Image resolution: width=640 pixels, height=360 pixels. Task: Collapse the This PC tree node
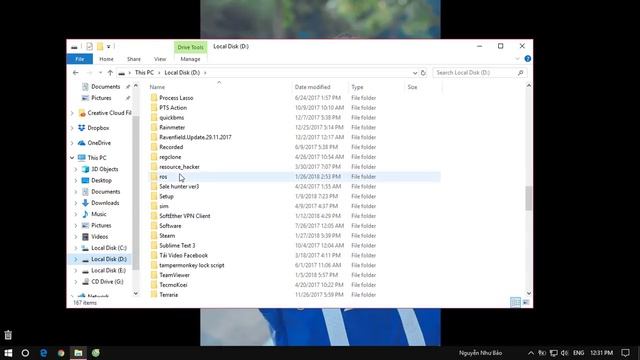click(x=72, y=158)
